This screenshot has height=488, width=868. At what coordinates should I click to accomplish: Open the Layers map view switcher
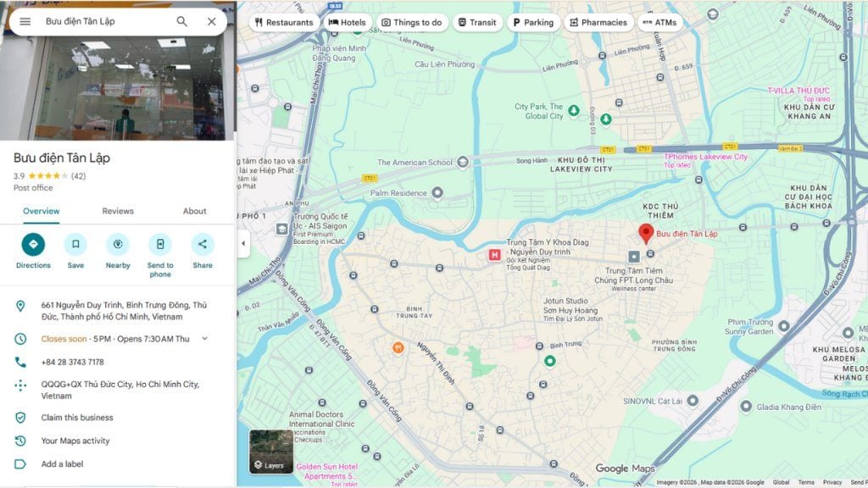(x=270, y=452)
